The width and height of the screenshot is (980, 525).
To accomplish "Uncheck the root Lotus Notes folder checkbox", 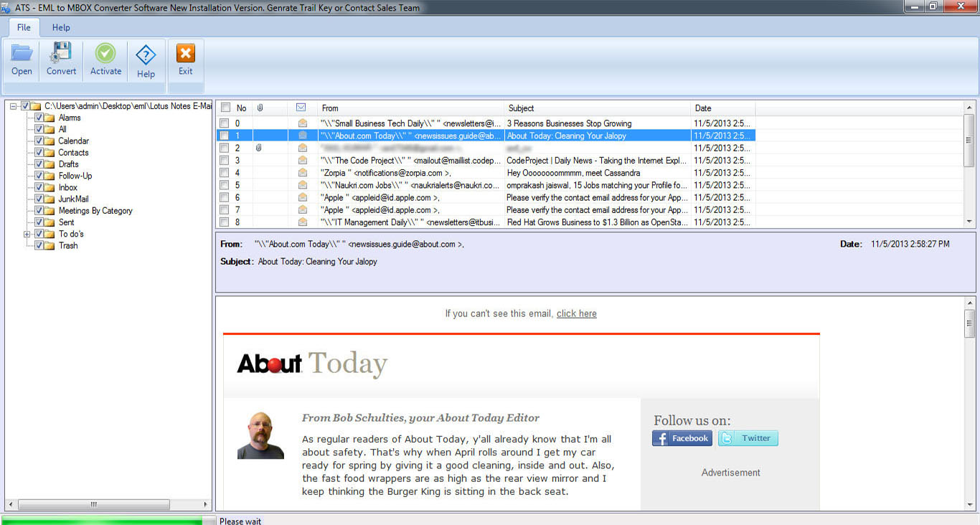I will click(x=26, y=106).
